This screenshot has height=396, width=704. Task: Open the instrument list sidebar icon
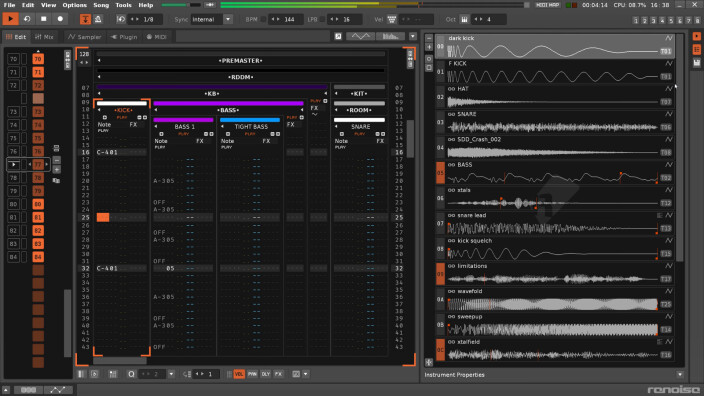[696, 49]
